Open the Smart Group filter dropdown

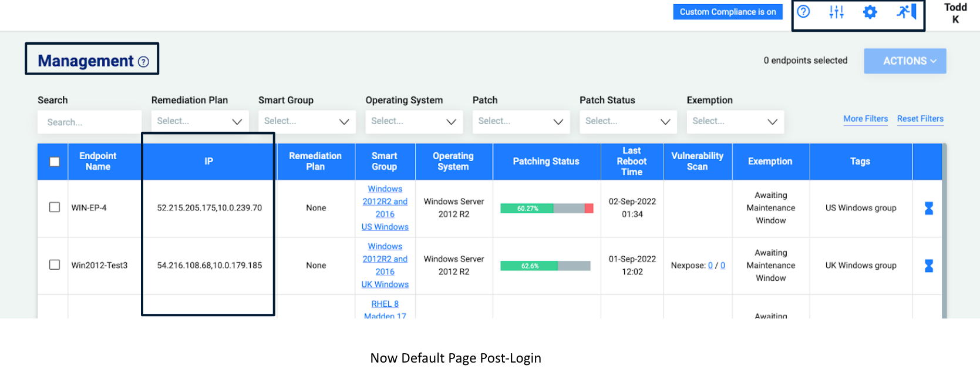(307, 122)
